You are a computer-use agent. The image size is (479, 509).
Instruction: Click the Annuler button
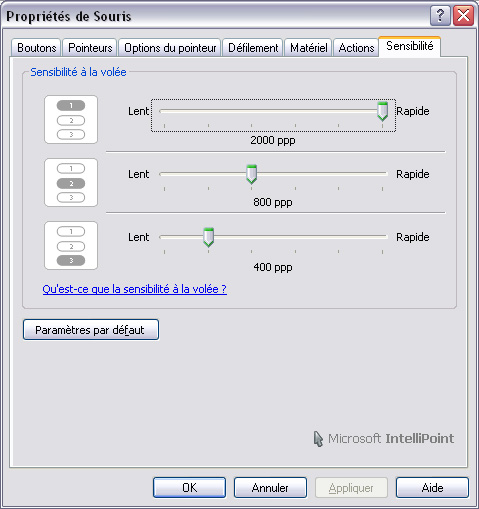tap(270, 488)
